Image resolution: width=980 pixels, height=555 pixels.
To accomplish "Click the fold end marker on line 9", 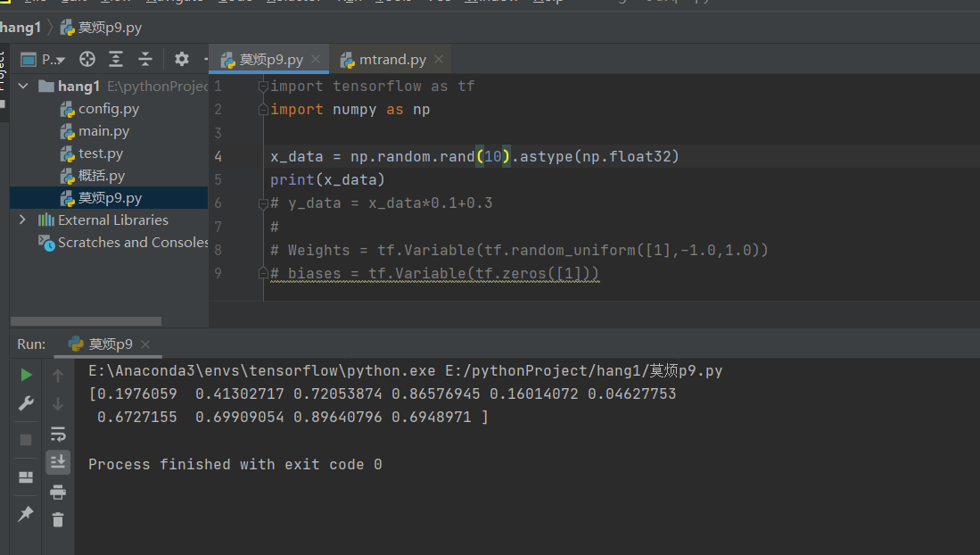I will coord(263,273).
